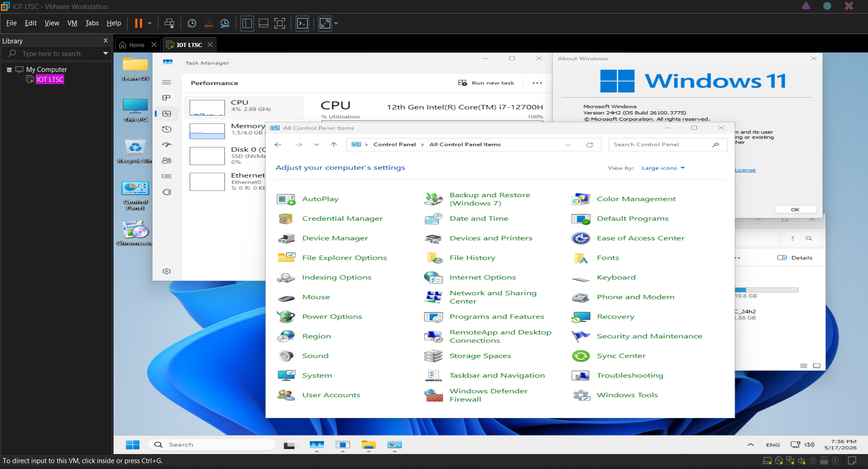Select the CPU performance graph thumbnail
868x469 pixels.
point(207,108)
